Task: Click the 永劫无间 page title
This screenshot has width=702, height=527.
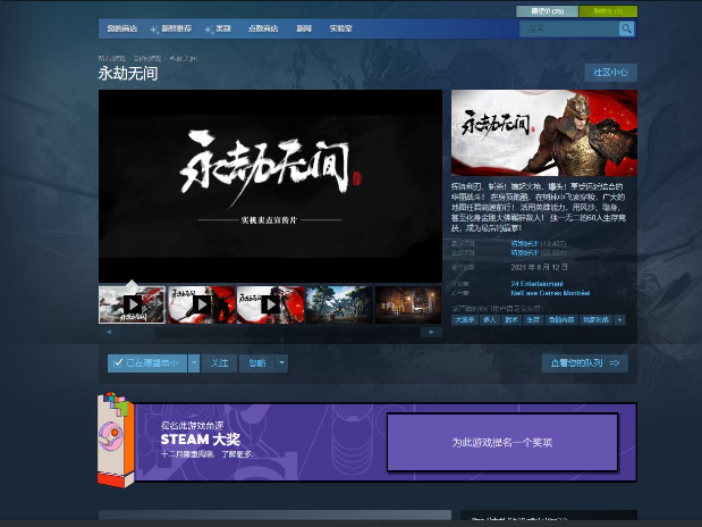Action: [x=128, y=74]
